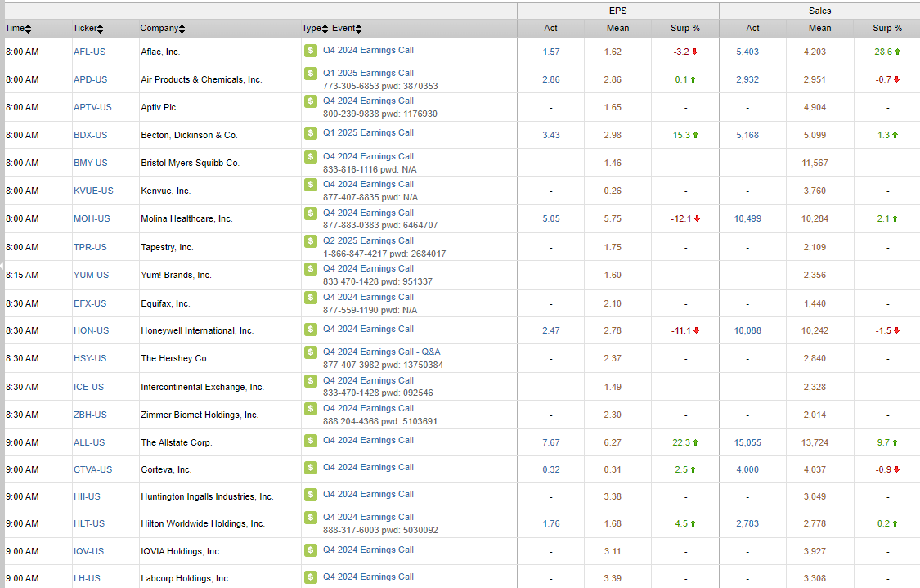The image size is (920, 588).
Task: Click the earnings type icon in Air Products row
Action: click(311, 74)
